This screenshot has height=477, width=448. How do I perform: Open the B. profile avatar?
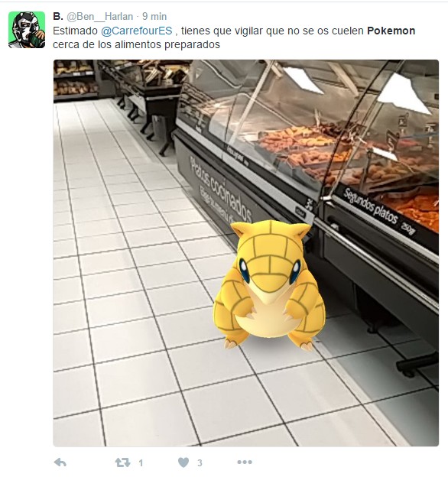click(x=27, y=30)
